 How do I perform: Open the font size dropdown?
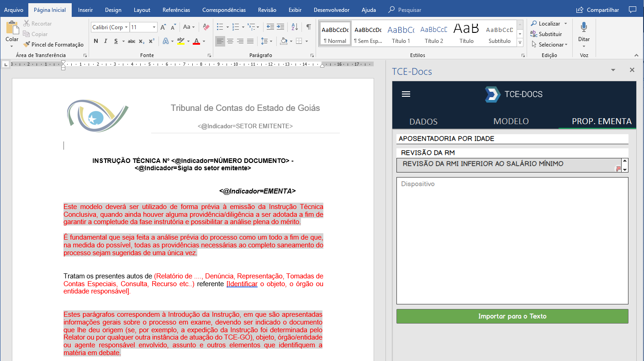(x=154, y=27)
